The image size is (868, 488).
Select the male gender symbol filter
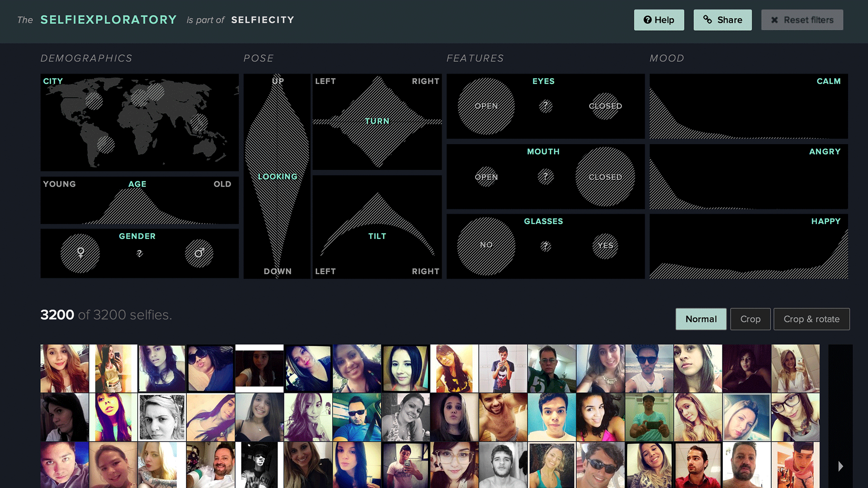click(x=199, y=253)
